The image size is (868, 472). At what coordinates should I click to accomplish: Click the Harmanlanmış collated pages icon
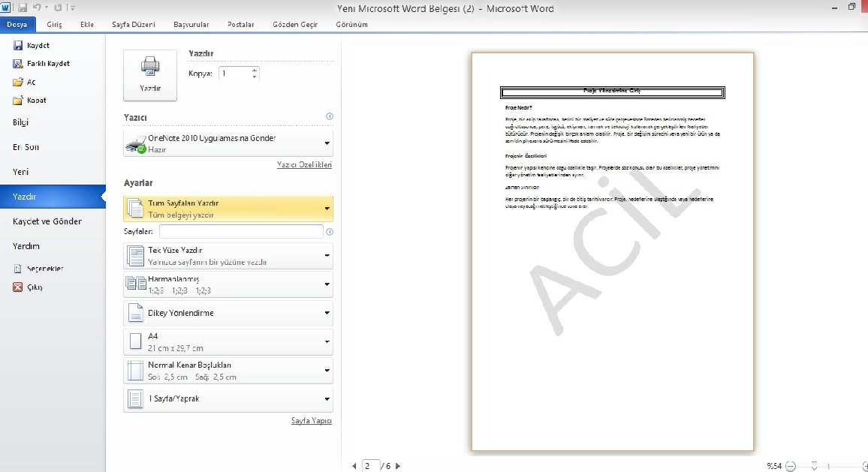[136, 284]
